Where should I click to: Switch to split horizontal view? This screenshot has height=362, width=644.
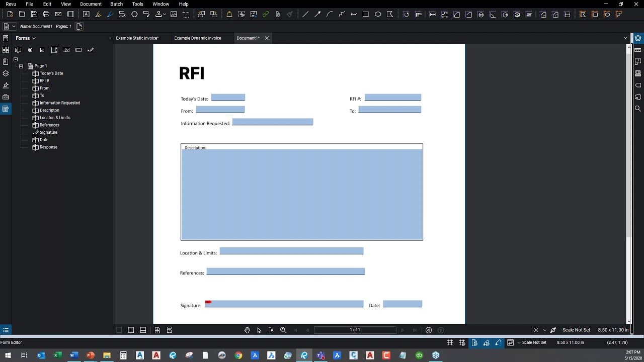143,330
